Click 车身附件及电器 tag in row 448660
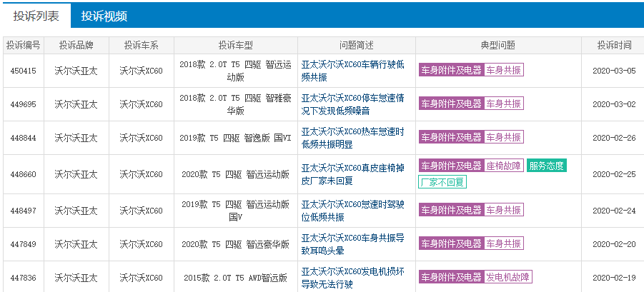 452,166
